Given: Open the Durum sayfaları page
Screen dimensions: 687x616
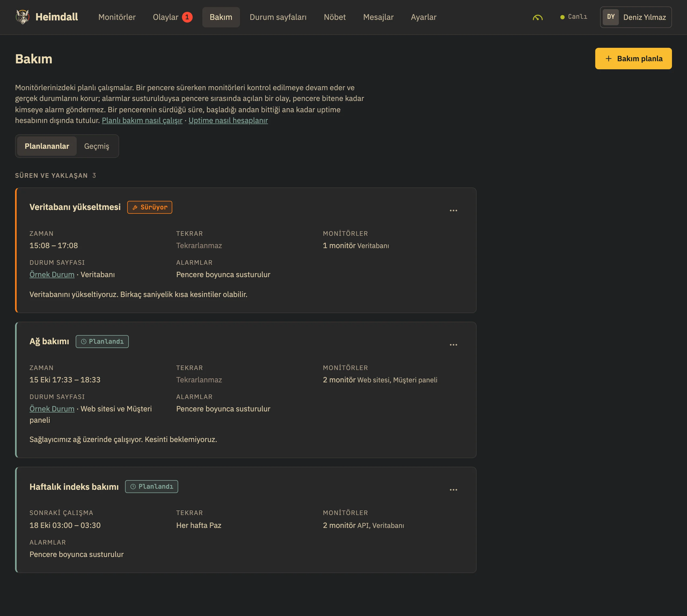Looking at the screenshot, I should [x=278, y=17].
